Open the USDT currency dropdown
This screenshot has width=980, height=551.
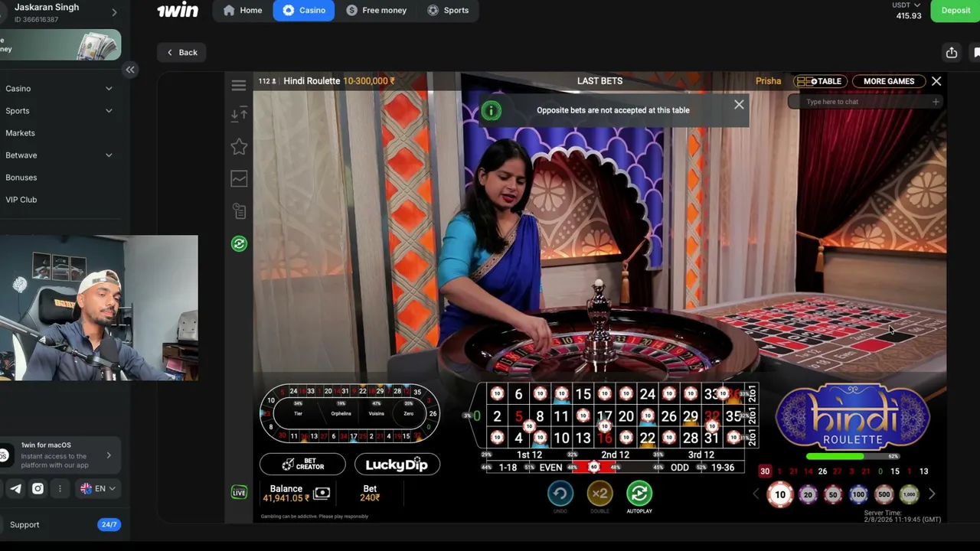click(x=906, y=5)
